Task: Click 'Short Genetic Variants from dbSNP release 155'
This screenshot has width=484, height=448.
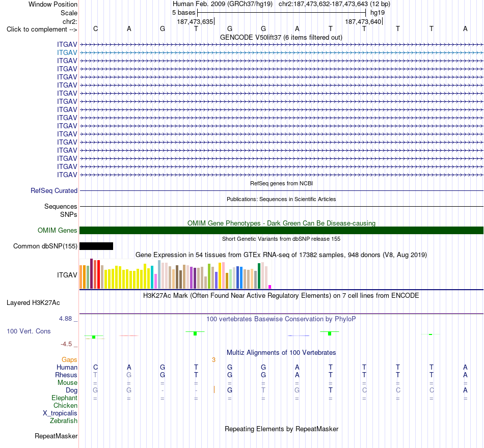Action: (x=281, y=239)
